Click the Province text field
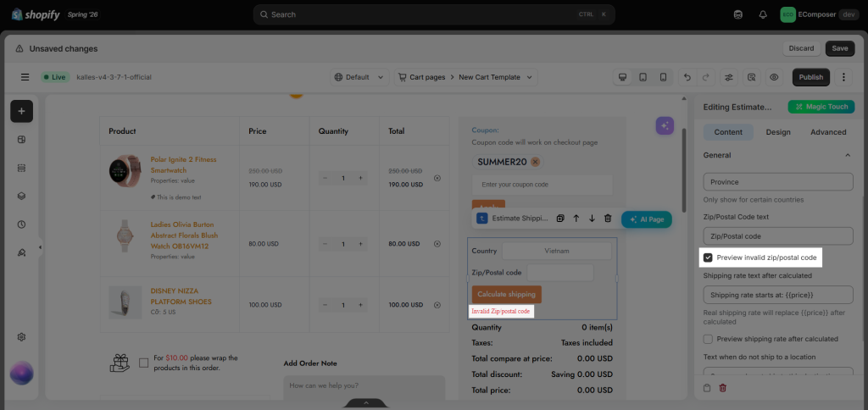Screen dimensions: 868x410 (x=778, y=182)
